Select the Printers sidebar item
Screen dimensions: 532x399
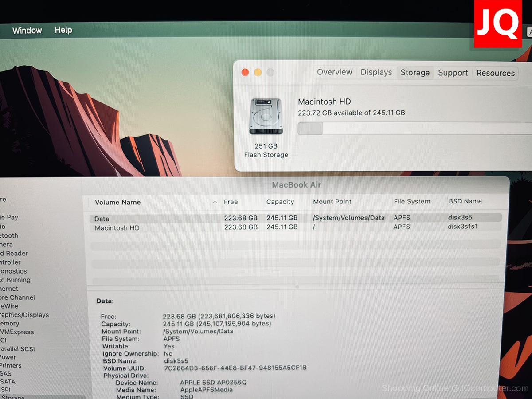pos(11,365)
